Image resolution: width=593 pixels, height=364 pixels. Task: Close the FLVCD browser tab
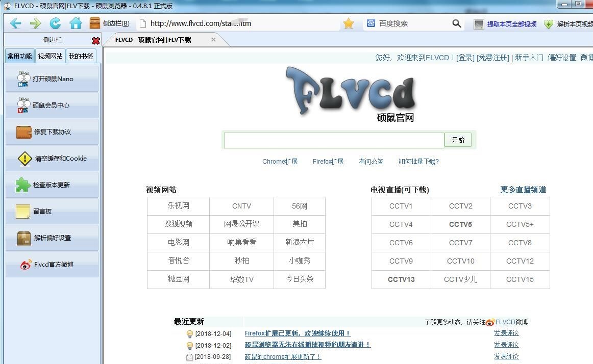coord(213,39)
